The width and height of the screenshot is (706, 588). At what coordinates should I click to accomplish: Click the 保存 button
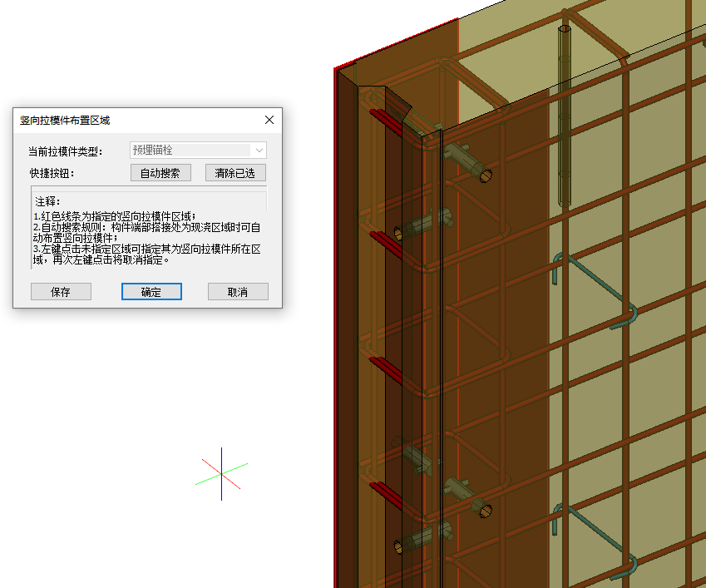point(61,292)
